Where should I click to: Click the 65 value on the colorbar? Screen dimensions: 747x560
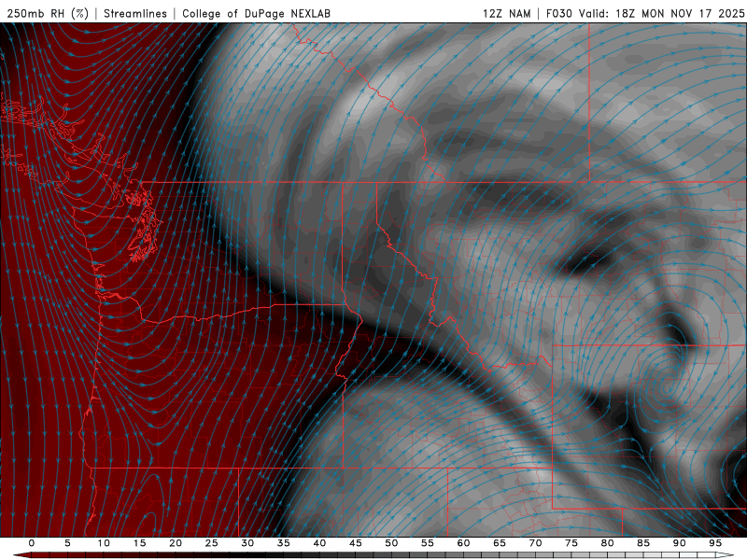pos(500,543)
